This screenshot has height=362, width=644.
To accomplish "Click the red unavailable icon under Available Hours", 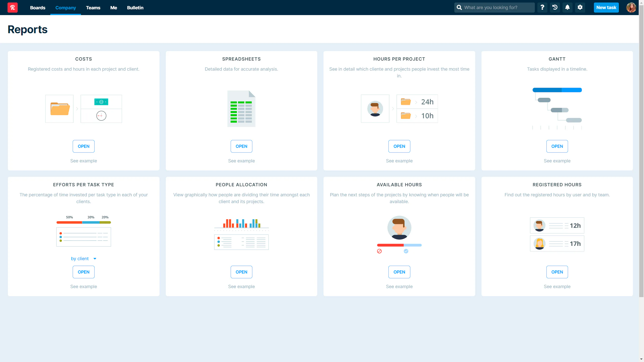I will [379, 251].
